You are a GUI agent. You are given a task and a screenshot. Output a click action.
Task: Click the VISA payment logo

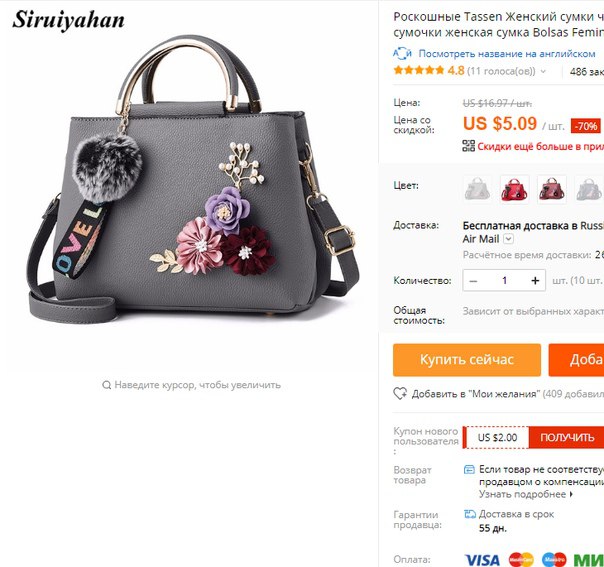[x=482, y=560]
